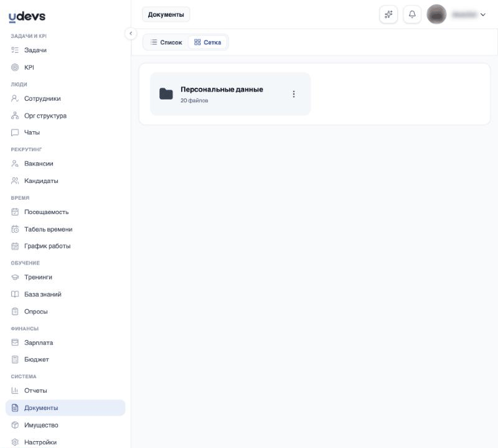Click the 20 файлов count text
The width and height of the screenshot is (498, 448).
coord(194,100)
